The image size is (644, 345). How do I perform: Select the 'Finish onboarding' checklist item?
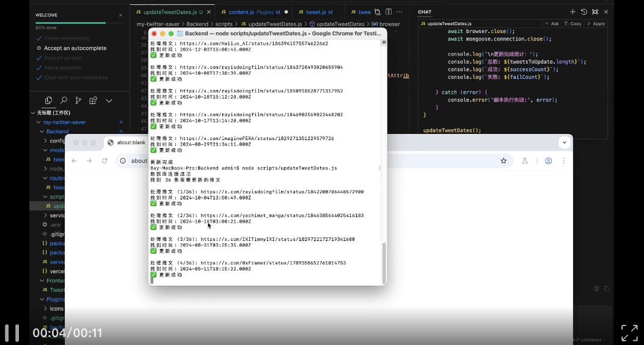67,39
